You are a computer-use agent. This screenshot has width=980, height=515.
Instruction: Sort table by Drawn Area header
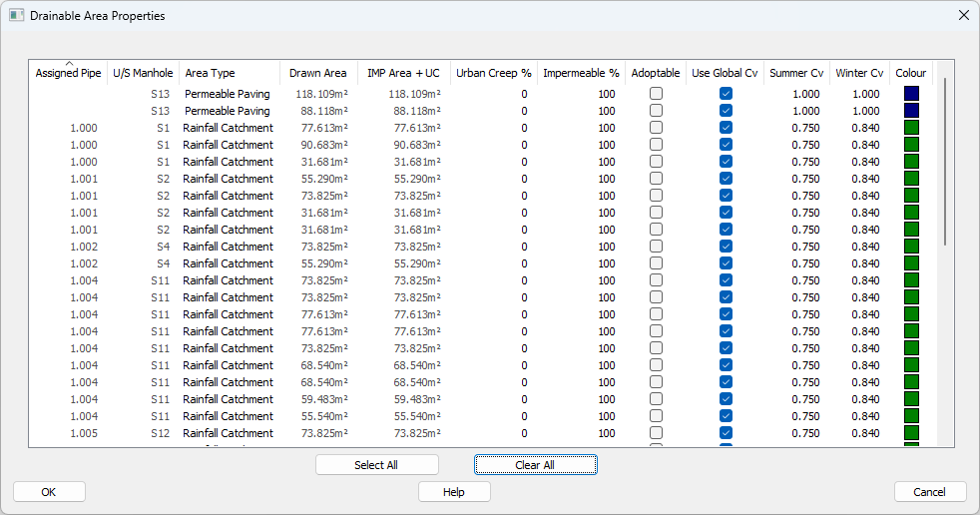pos(318,73)
